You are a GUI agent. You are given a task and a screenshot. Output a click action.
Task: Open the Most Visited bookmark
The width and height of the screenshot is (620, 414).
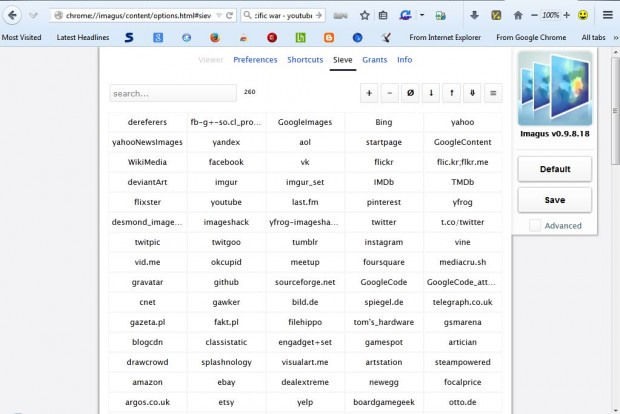pos(21,38)
